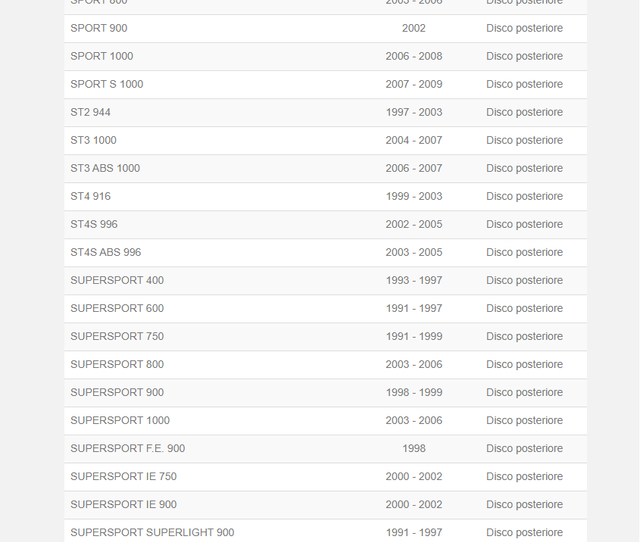Click the ST4S ABS 996 entry
640x542 pixels.
pyautogui.click(x=105, y=252)
